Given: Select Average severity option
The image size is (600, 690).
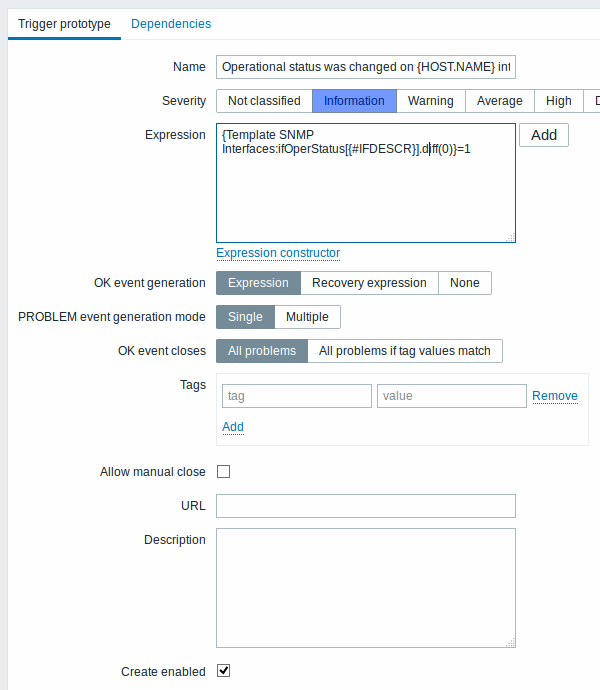Looking at the screenshot, I should [500, 101].
